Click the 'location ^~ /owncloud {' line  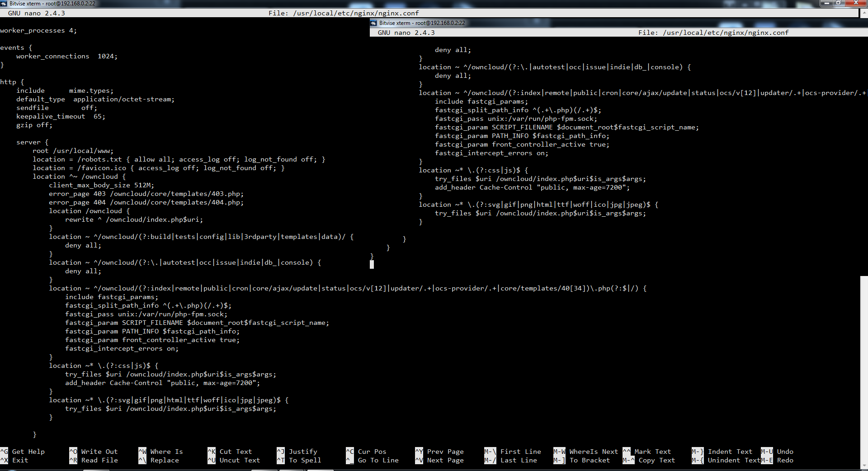point(79,176)
